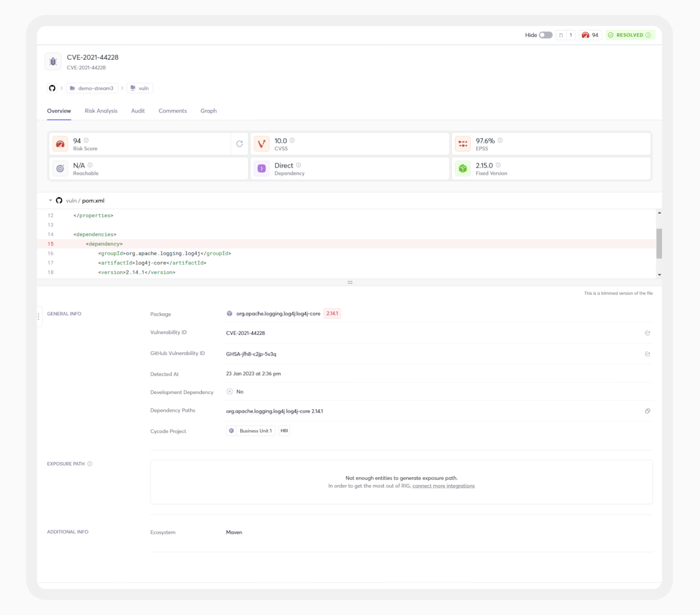The height and width of the screenshot is (615, 700).
Task: Refresh the Risk Score value
Action: point(239,143)
